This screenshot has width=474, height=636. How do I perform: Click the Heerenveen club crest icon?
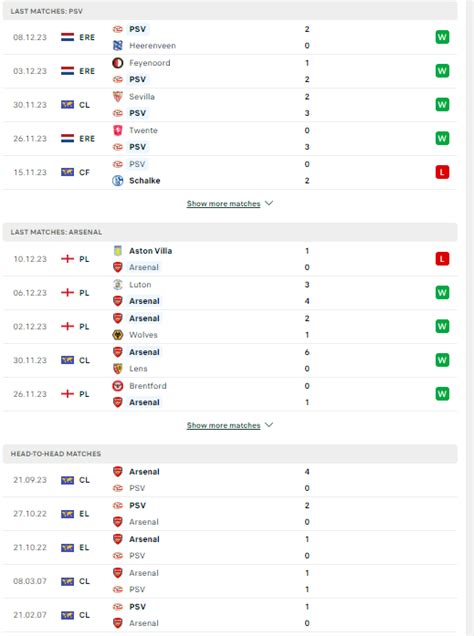118,45
